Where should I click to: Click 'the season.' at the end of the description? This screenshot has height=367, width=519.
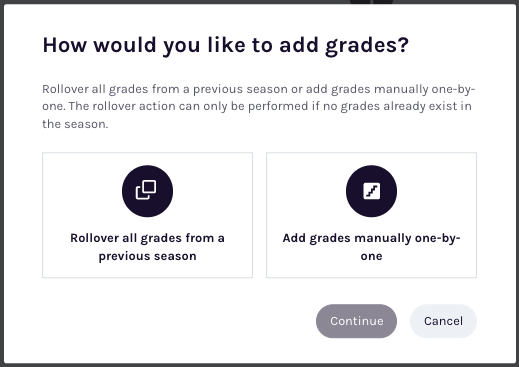[75, 124]
